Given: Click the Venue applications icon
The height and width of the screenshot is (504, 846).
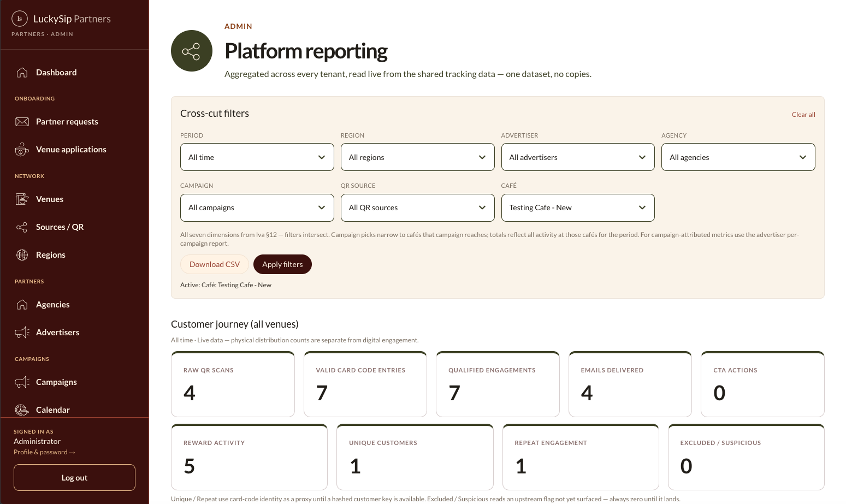Looking at the screenshot, I should point(22,150).
